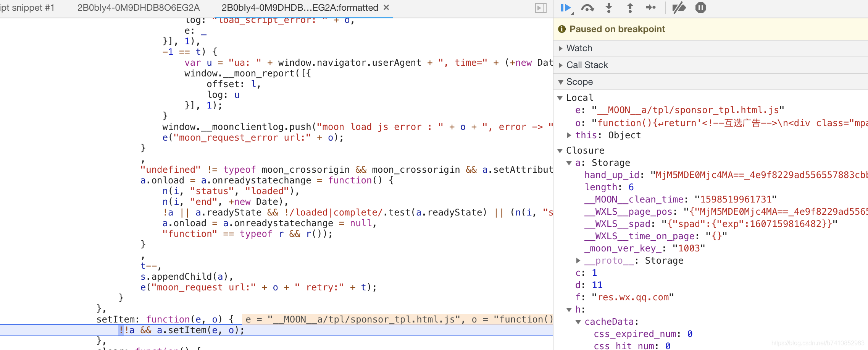Image resolution: width=868 pixels, height=350 pixels.
Task: Select local variable e value
Action: click(x=688, y=110)
